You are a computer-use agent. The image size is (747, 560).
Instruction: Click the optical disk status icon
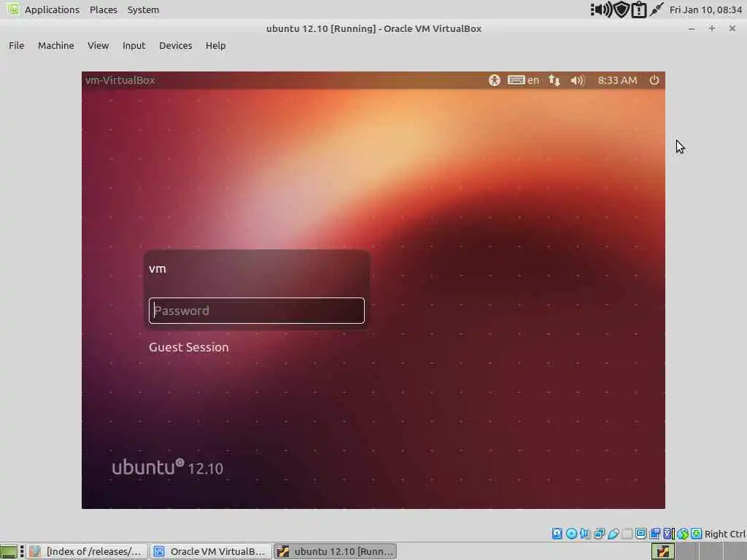coord(571,533)
